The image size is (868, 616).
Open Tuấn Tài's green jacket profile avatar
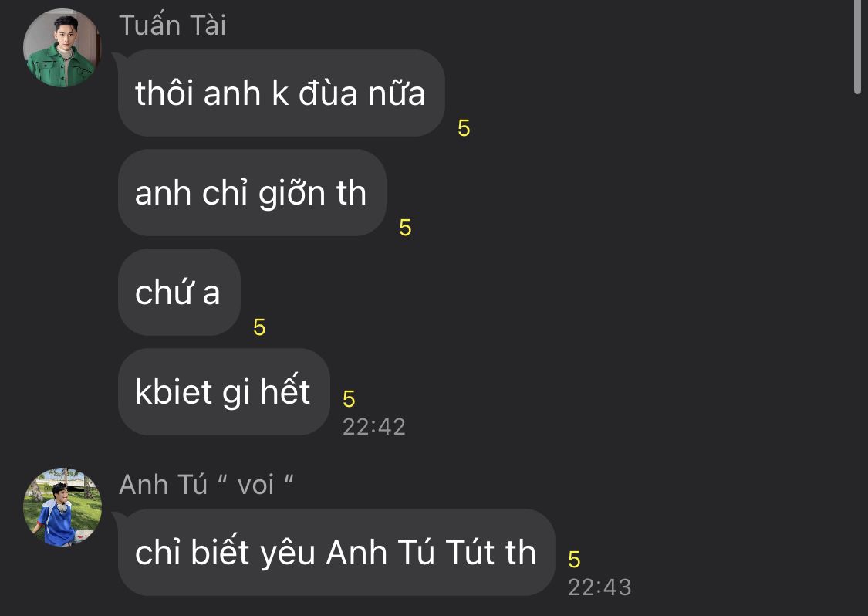62,48
